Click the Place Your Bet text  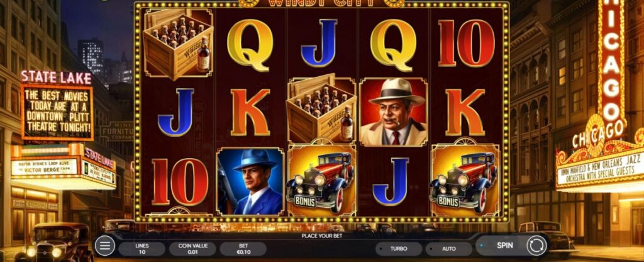[x=321, y=236]
